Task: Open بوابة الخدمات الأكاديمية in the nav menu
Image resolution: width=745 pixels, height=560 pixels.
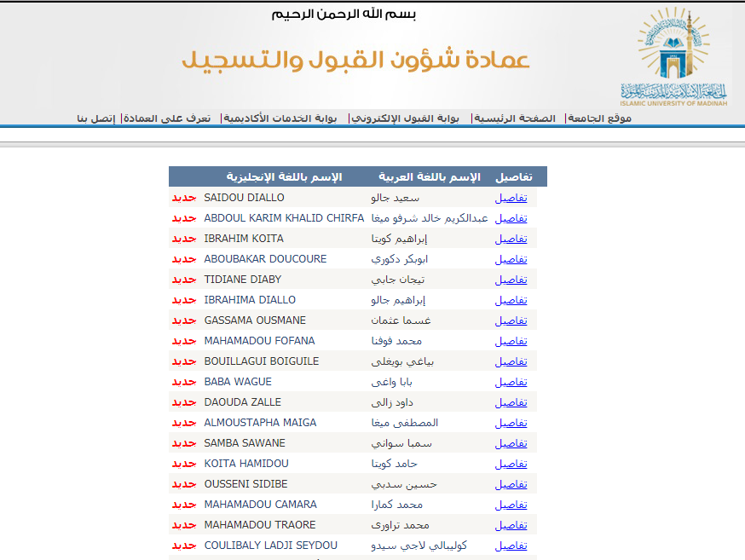Action: tap(280, 118)
